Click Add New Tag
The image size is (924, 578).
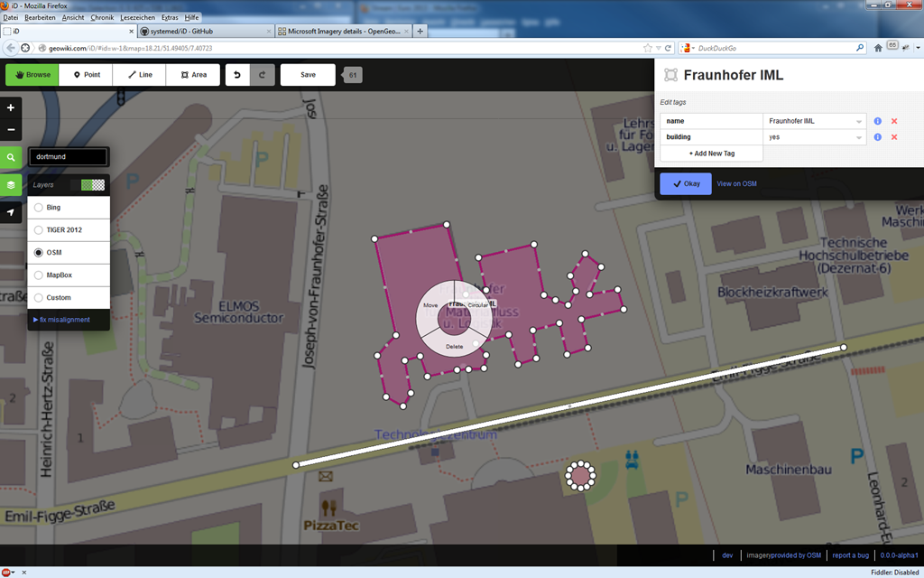711,154
